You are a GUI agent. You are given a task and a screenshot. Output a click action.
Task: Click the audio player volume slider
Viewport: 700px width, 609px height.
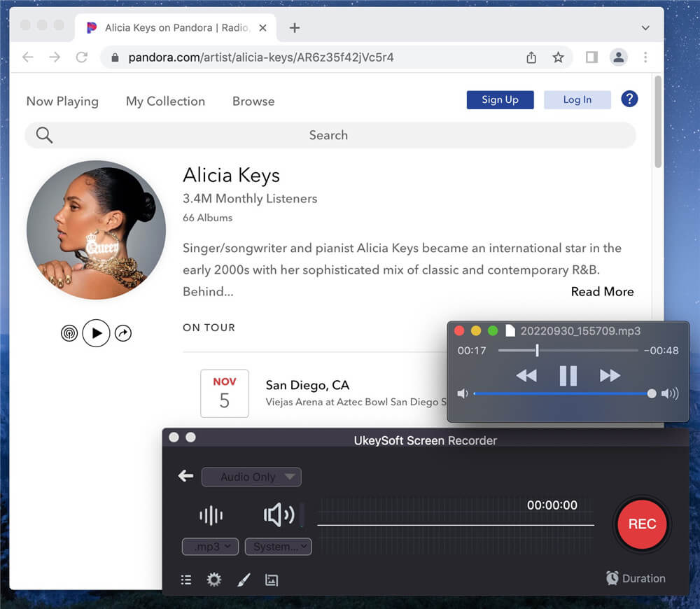(x=565, y=393)
